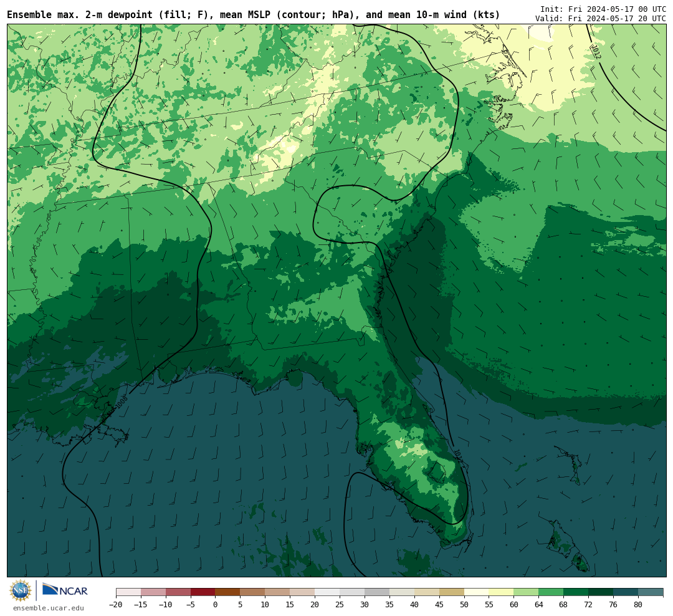Click the colorbar label 50
This screenshot has width=673, height=616.
[x=464, y=604]
